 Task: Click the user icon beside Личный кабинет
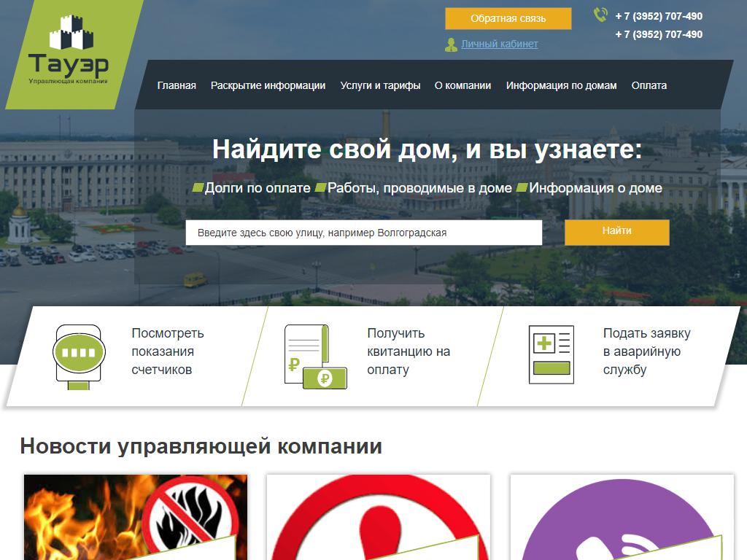(x=451, y=44)
